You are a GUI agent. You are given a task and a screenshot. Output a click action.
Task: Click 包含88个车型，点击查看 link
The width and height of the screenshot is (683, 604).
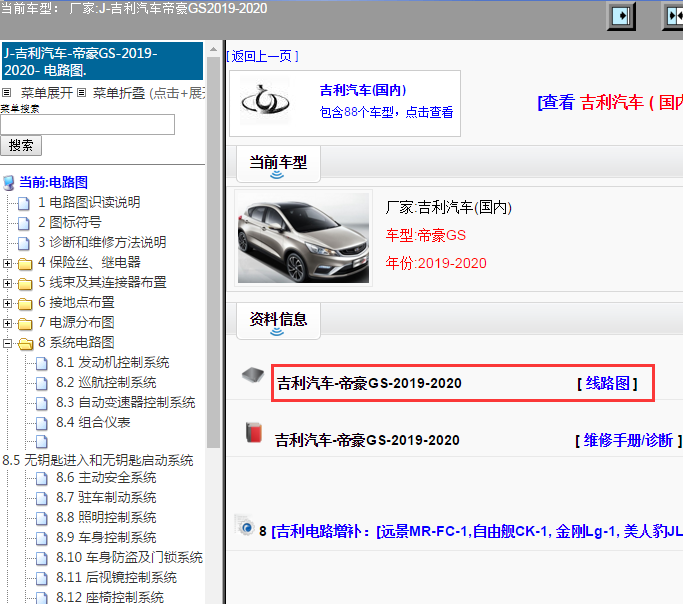[386, 112]
